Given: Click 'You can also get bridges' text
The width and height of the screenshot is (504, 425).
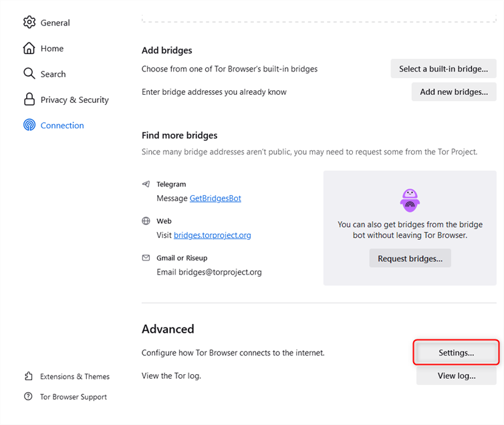Looking at the screenshot, I should pos(410,230).
